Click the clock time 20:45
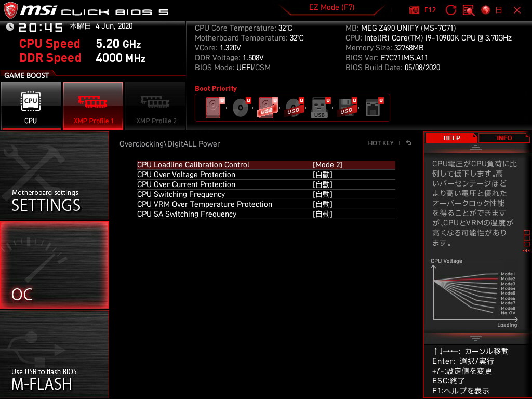The height and width of the screenshot is (399, 532). [41, 27]
